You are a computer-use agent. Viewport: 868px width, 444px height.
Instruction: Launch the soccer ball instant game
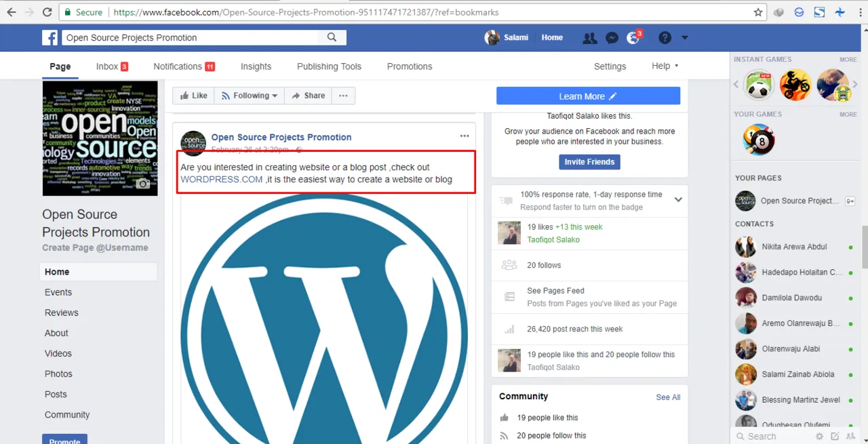click(x=759, y=85)
